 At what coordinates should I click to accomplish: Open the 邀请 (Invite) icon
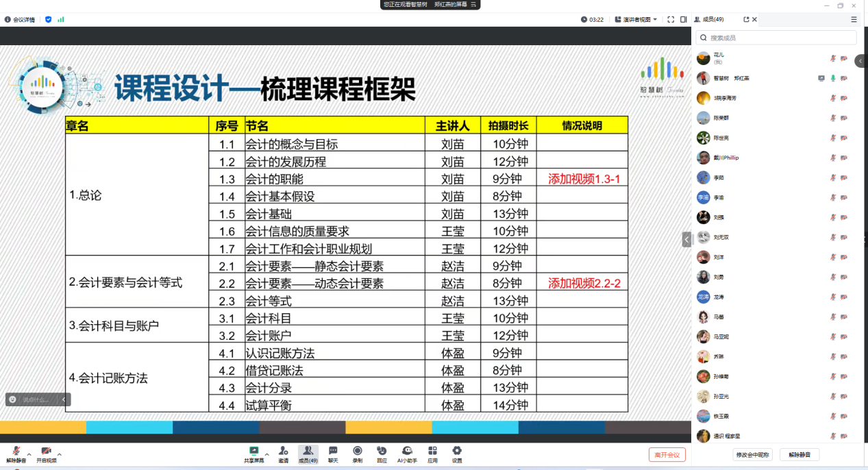283,454
